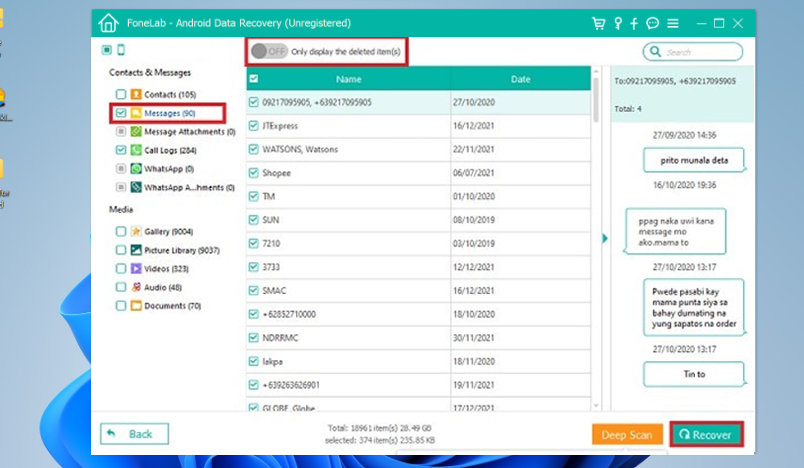Select the Messages (90) label in the sidebar
This screenshot has height=468, width=804.
coord(170,113)
